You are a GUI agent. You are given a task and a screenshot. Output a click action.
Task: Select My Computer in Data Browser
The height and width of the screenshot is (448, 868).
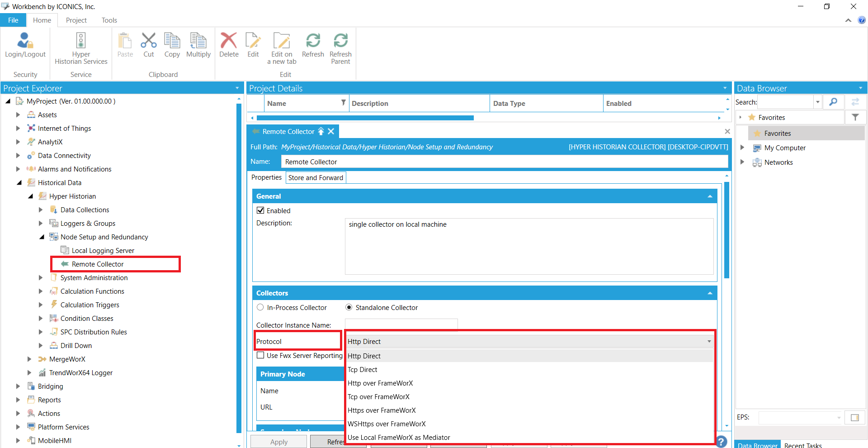(785, 148)
